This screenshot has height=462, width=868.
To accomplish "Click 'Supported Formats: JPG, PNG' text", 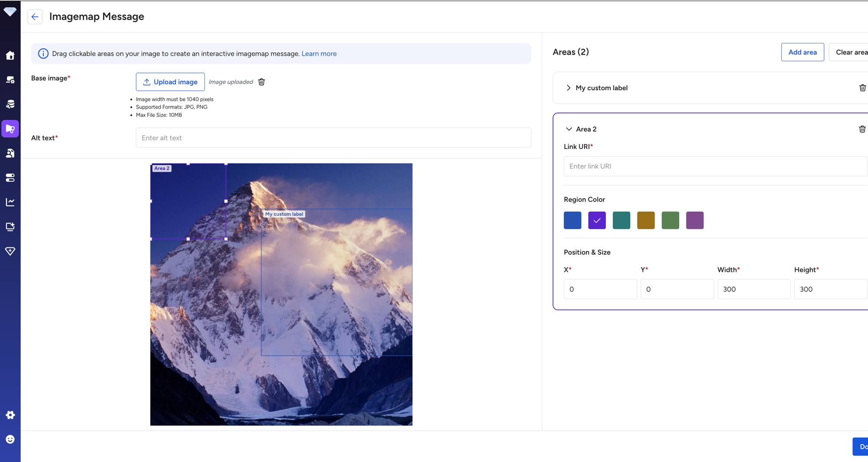I will [x=171, y=107].
